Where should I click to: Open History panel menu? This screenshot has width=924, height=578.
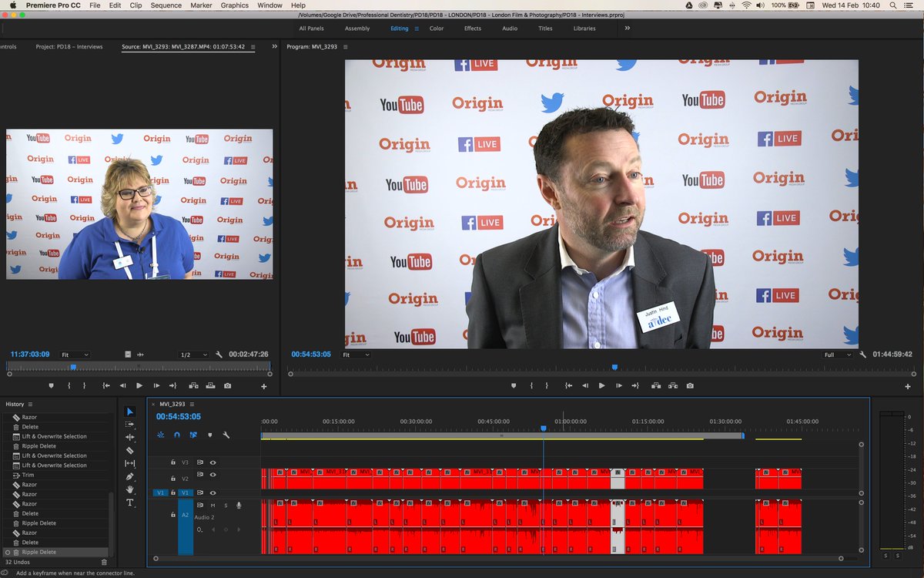tap(32, 404)
